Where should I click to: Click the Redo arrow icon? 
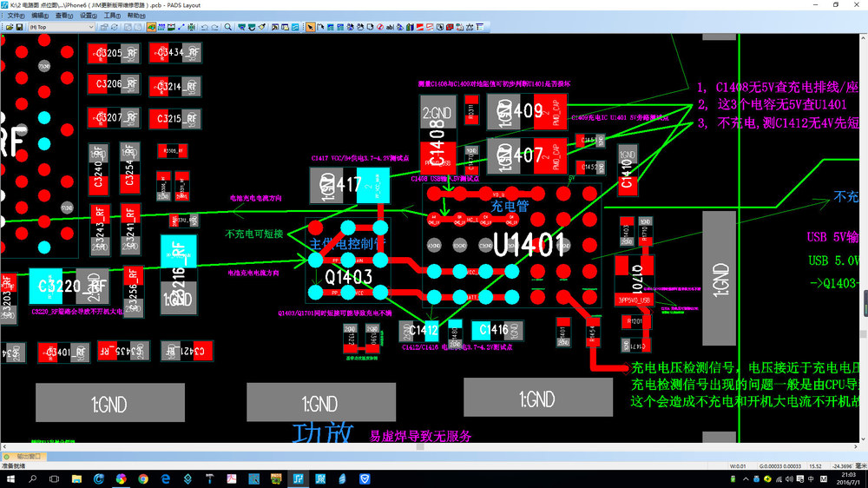215,27
